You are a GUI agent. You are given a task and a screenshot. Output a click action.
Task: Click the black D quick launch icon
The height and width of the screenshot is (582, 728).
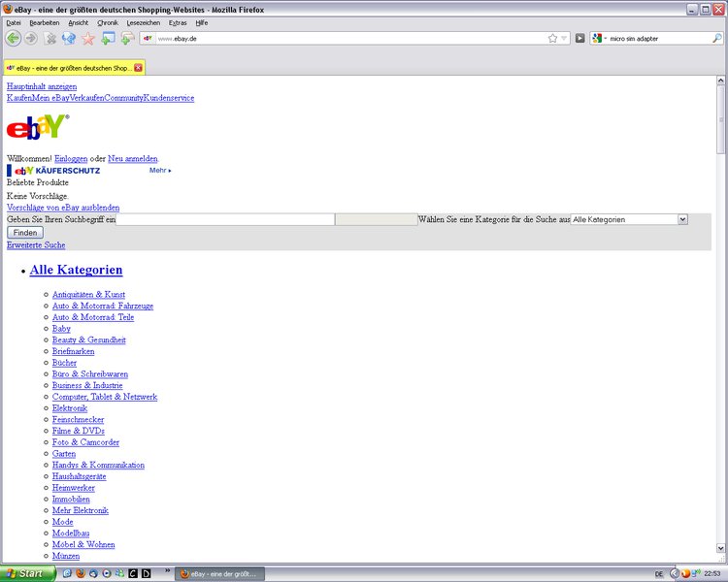(146, 573)
